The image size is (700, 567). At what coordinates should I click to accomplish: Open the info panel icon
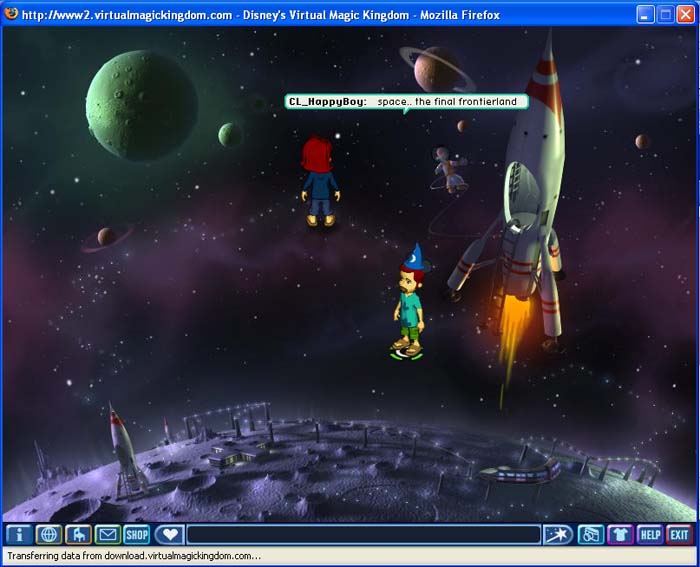19,534
